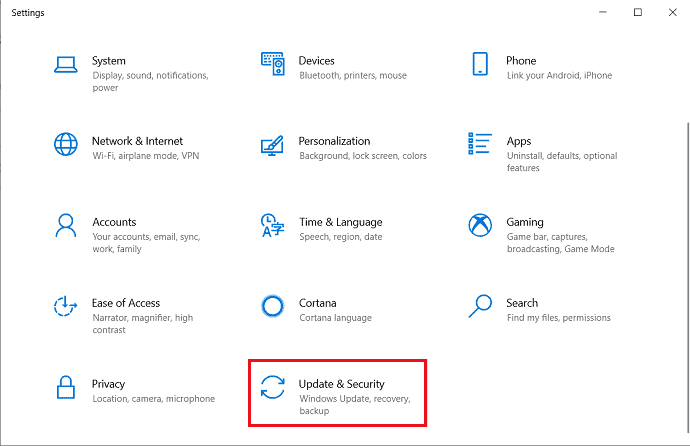The image size is (690, 446).
Task: Open the Network & Internet globe icon
Action: [66, 144]
